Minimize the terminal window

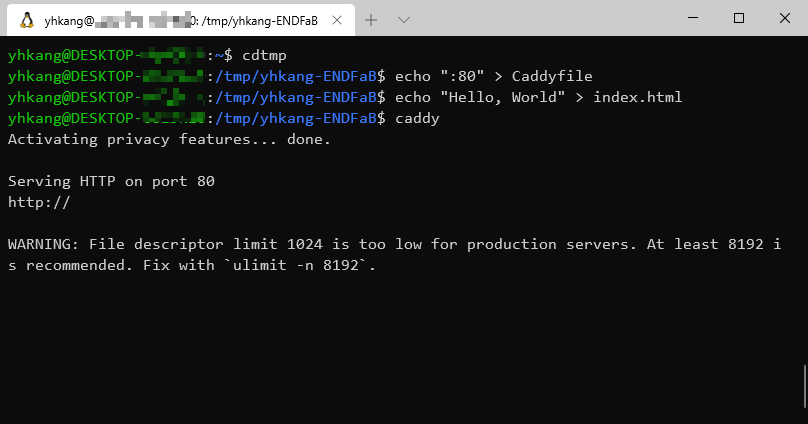pyautogui.click(x=693, y=18)
